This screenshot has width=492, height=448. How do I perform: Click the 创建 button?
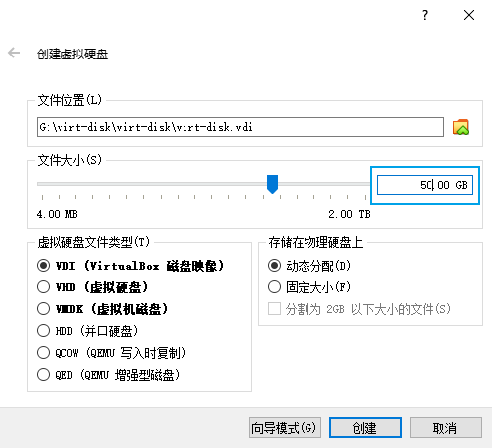365,428
